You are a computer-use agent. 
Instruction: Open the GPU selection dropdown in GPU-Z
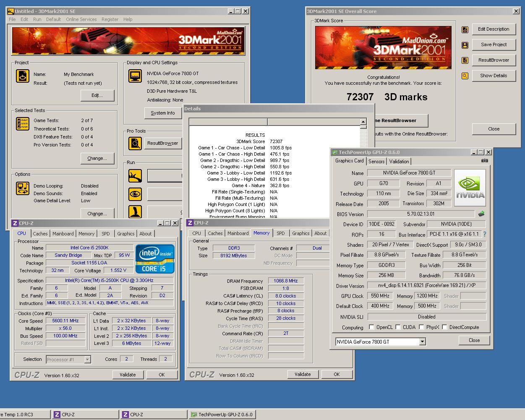(x=422, y=342)
